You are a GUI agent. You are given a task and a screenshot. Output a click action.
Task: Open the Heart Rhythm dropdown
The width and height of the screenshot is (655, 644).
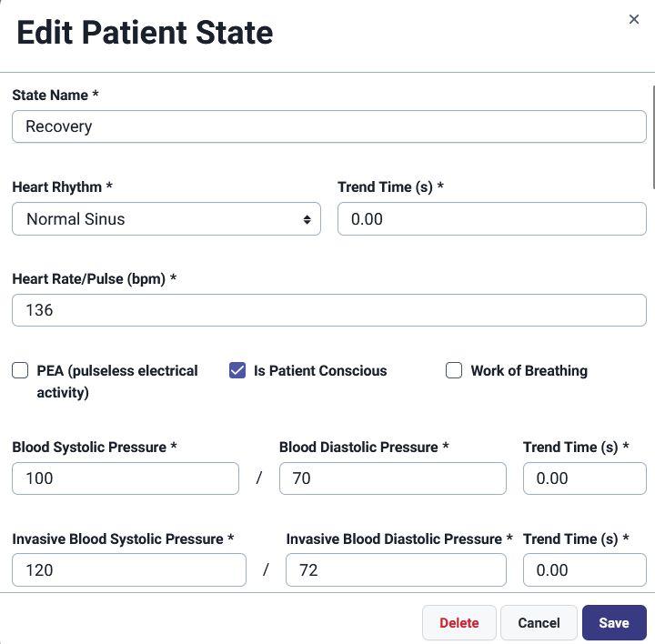[x=166, y=219]
